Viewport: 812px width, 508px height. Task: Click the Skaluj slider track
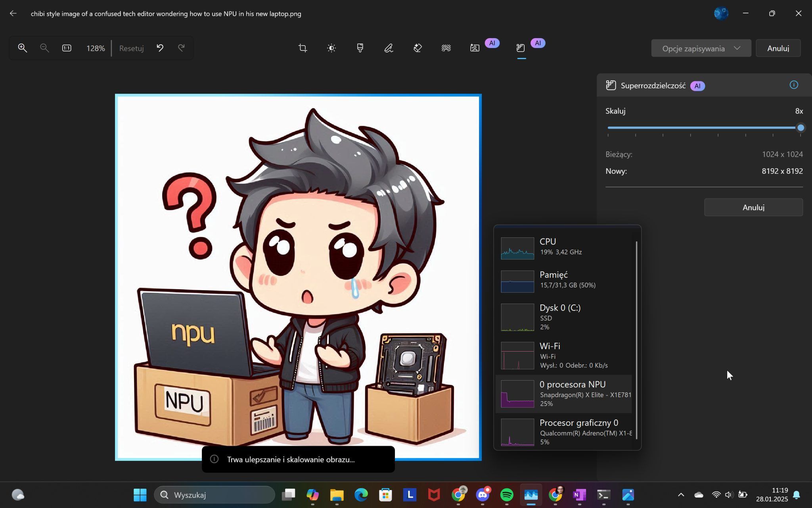click(704, 128)
